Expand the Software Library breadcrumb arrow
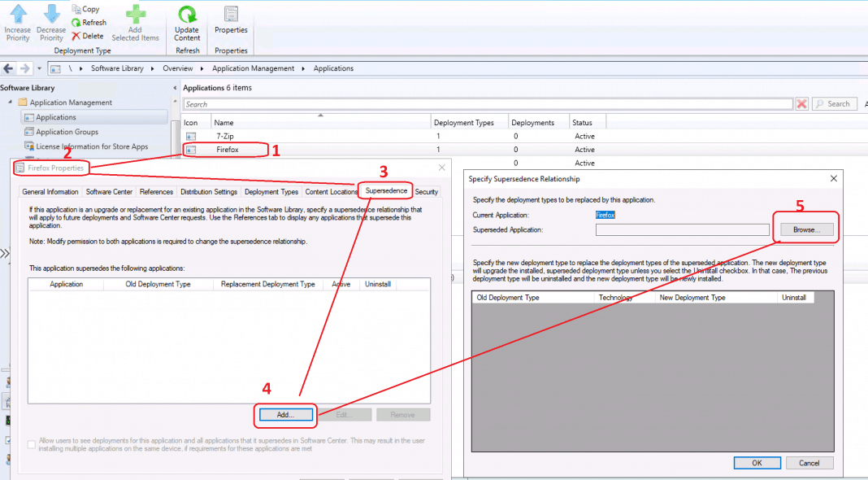This screenshot has height=480, width=868. (x=150, y=68)
